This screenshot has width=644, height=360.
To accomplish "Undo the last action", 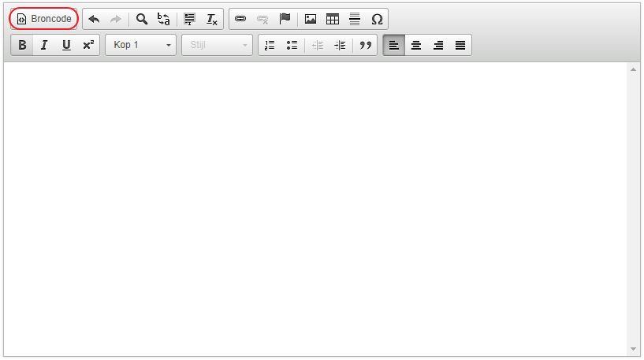I will [94, 19].
